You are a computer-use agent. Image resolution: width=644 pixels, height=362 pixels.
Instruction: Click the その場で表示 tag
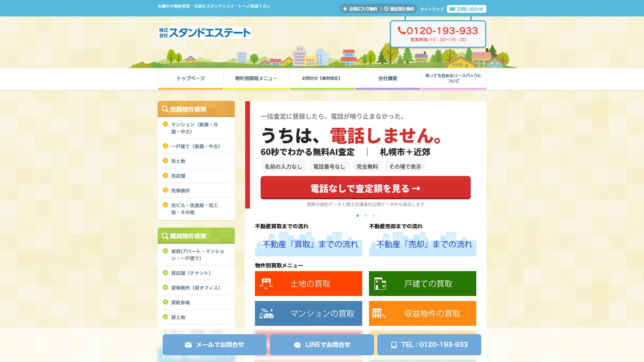coord(405,166)
